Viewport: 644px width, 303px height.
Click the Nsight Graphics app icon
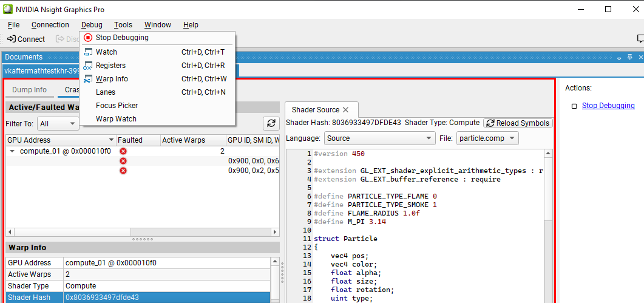click(x=8, y=9)
